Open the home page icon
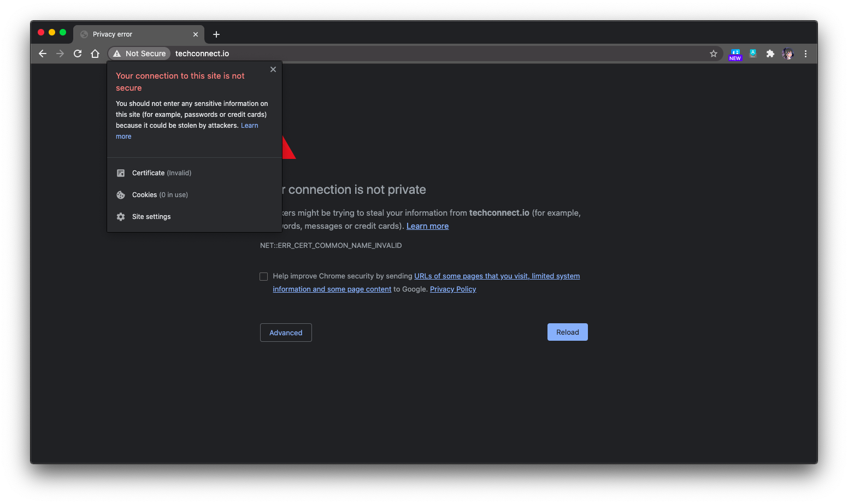848x504 pixels. pos(95,54)
